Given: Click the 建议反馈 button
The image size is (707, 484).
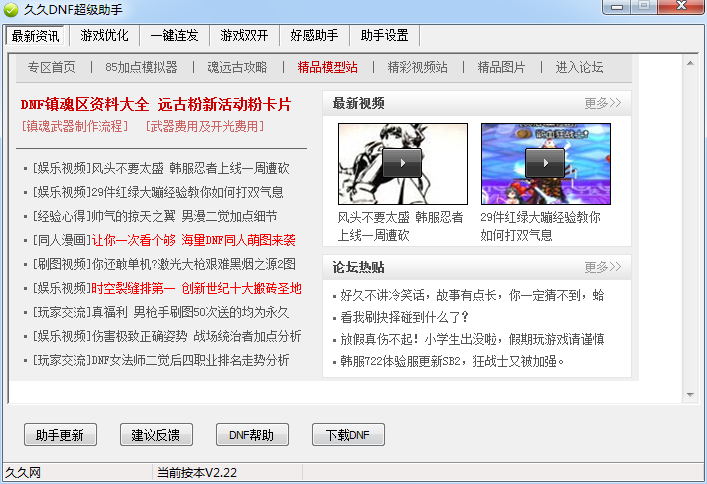Looking at the screenshot, I should [156, 435].
